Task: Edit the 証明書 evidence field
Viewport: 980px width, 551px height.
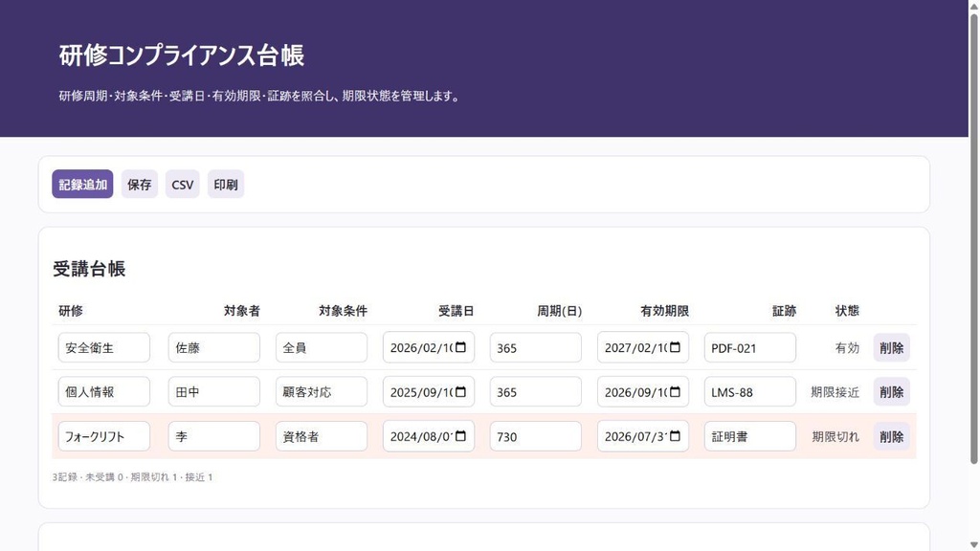Action: pos(750,436)
